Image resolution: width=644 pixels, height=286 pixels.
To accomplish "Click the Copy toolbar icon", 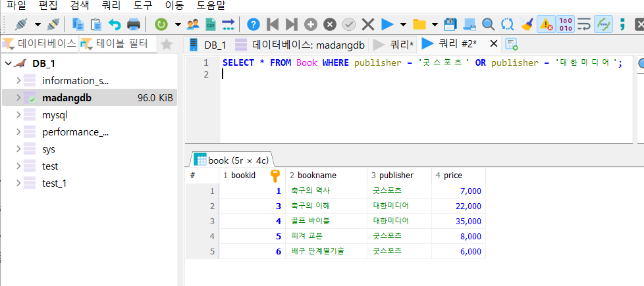I will coord(78,24).
